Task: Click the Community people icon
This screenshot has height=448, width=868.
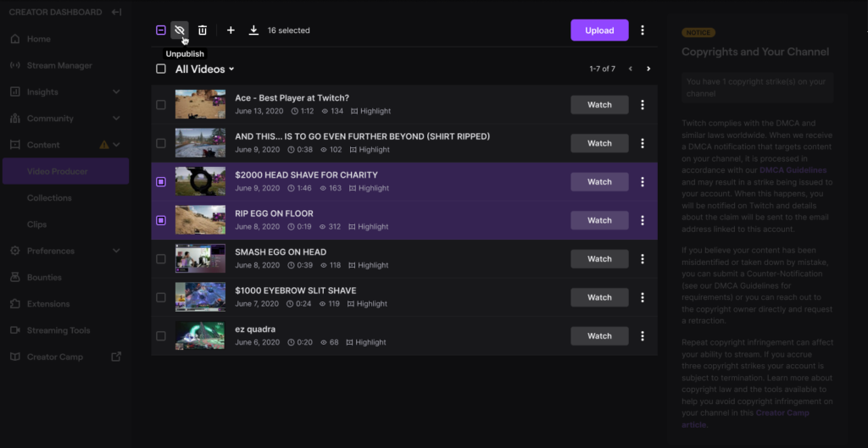Action: [x=15, y=119]
